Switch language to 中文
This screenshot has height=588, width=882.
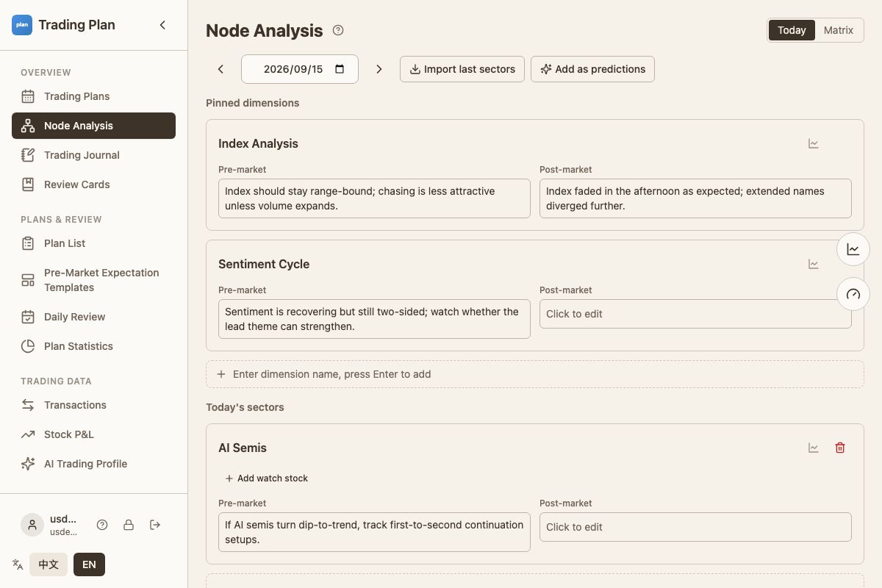pos(49,564)
